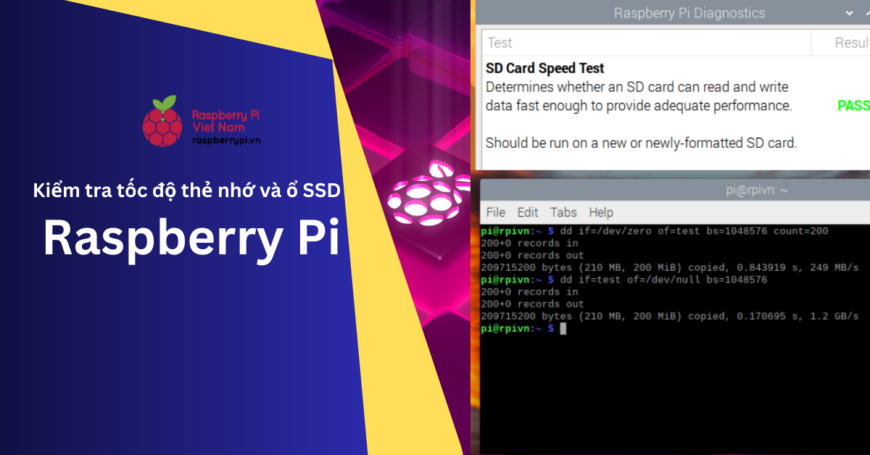The image size is (870, 455).
Task: Open the Help menu in terminal
Action: pyautogui.click(x=601, y=213)
